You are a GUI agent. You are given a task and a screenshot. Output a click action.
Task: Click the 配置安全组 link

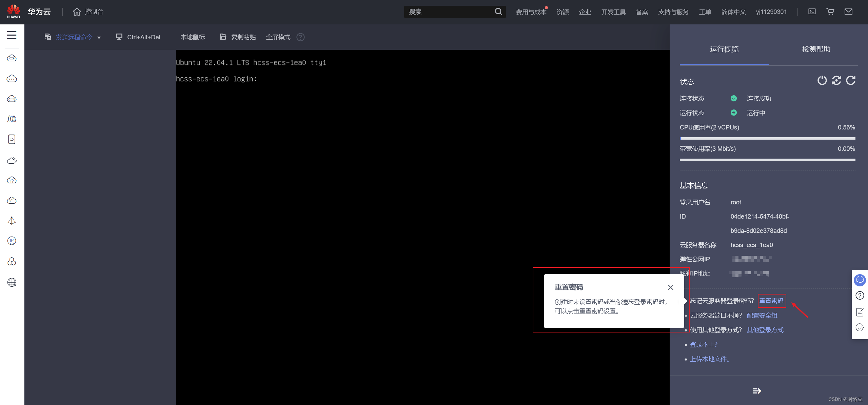pos(762,316)
